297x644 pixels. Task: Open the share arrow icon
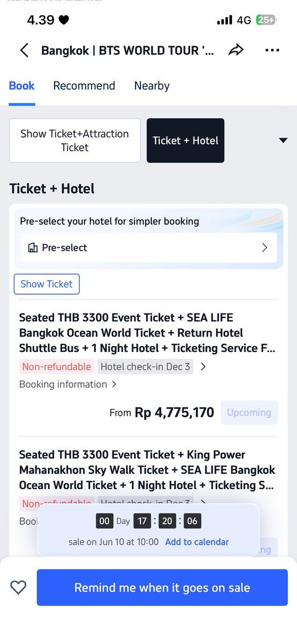(x=236, y=50)
